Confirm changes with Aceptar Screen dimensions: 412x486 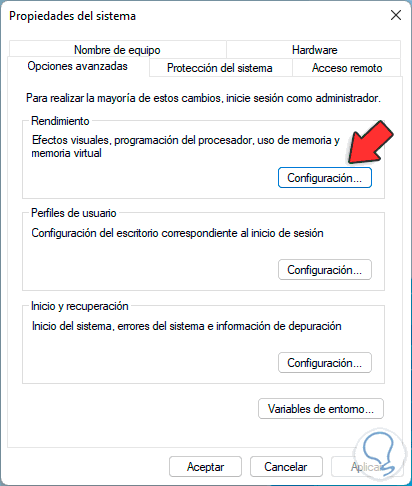tap(205, 467)
